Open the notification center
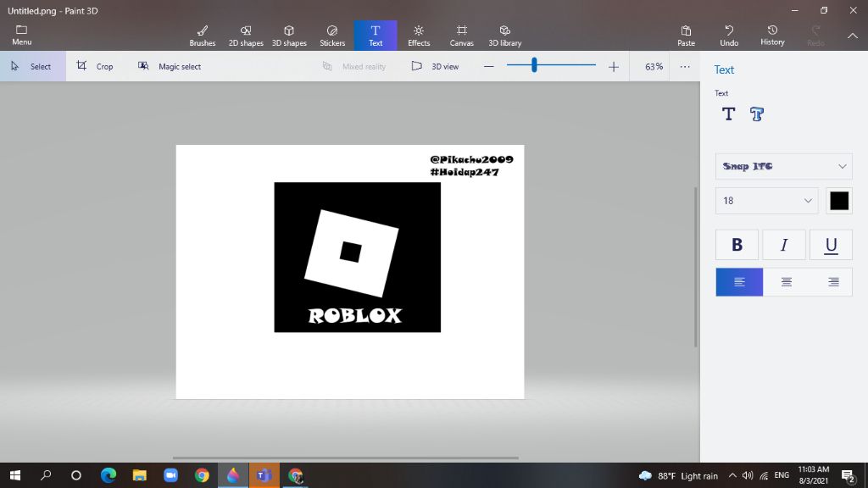Screen dimensions: 868x488 tap(849, 476)
